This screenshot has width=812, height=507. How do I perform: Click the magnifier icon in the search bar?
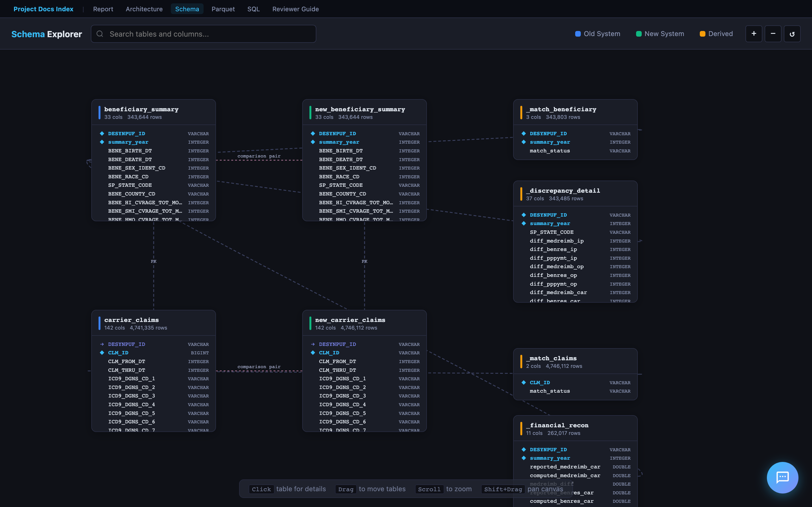100,34
